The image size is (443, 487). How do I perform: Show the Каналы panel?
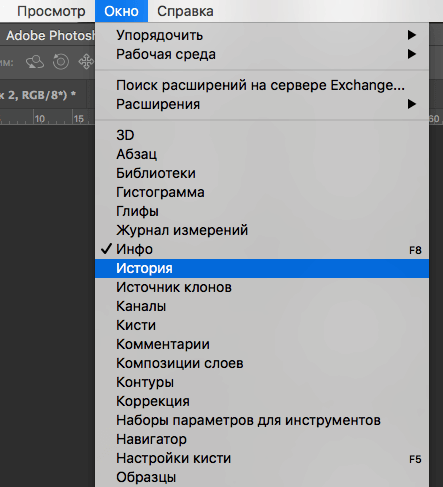click(262, 306)
